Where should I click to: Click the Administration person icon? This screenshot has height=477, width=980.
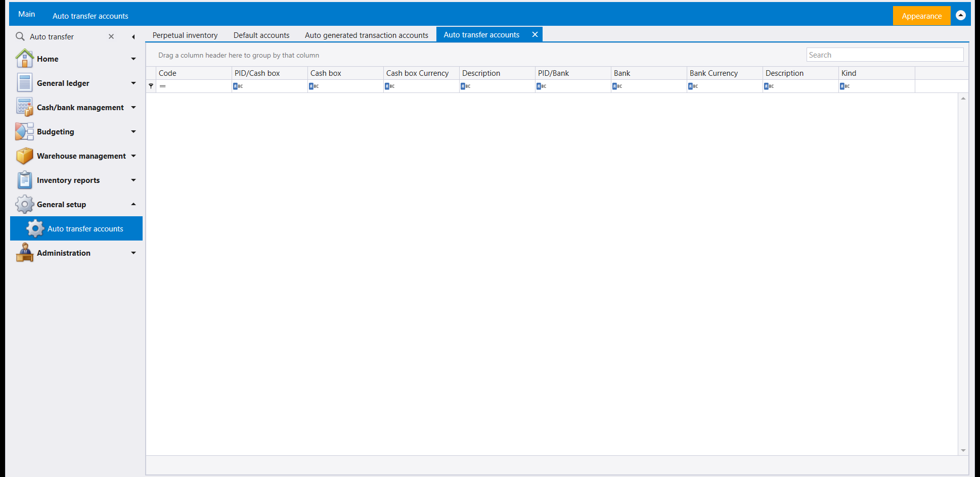click(24, 253)
